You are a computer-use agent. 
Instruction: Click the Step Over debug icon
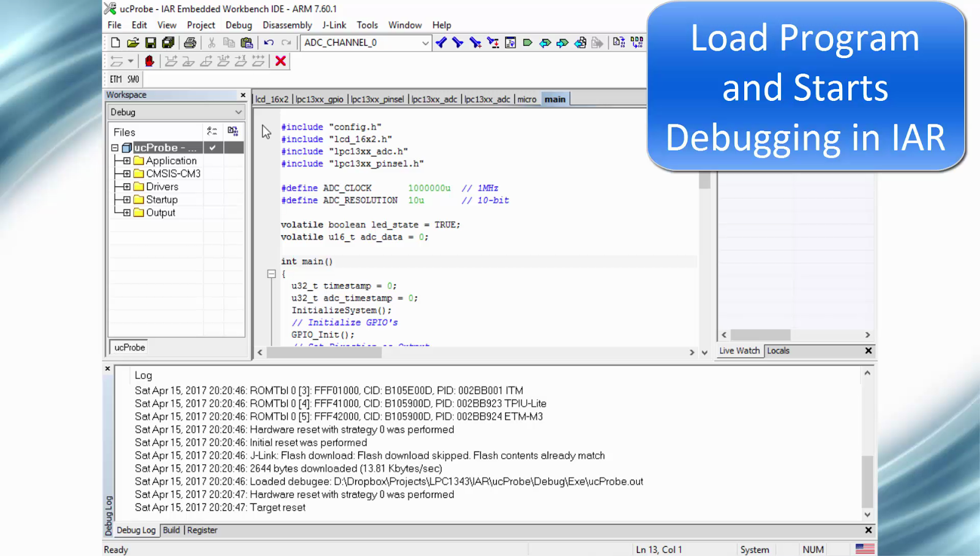point(171,61)
